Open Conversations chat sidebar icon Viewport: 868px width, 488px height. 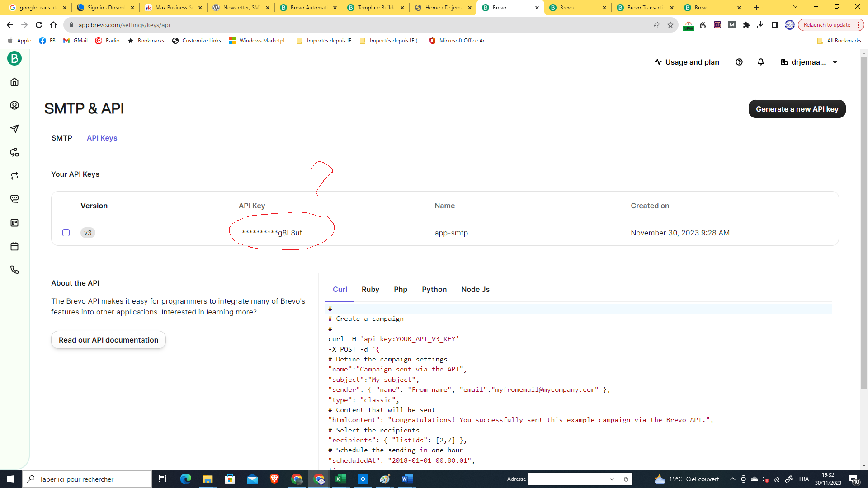point(14,199)
